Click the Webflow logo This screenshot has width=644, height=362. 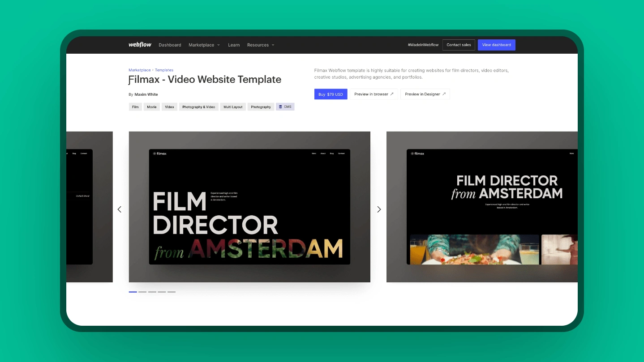(140, 45)
